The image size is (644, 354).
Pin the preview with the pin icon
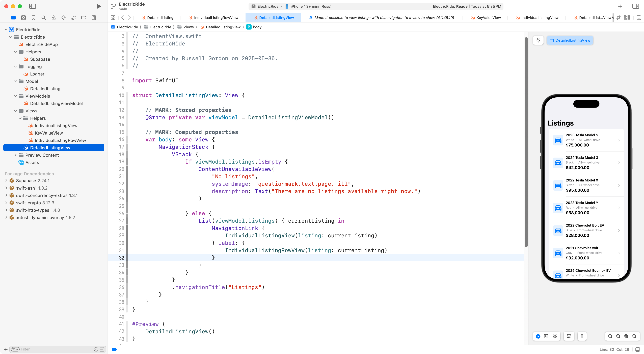coord(538,40)
